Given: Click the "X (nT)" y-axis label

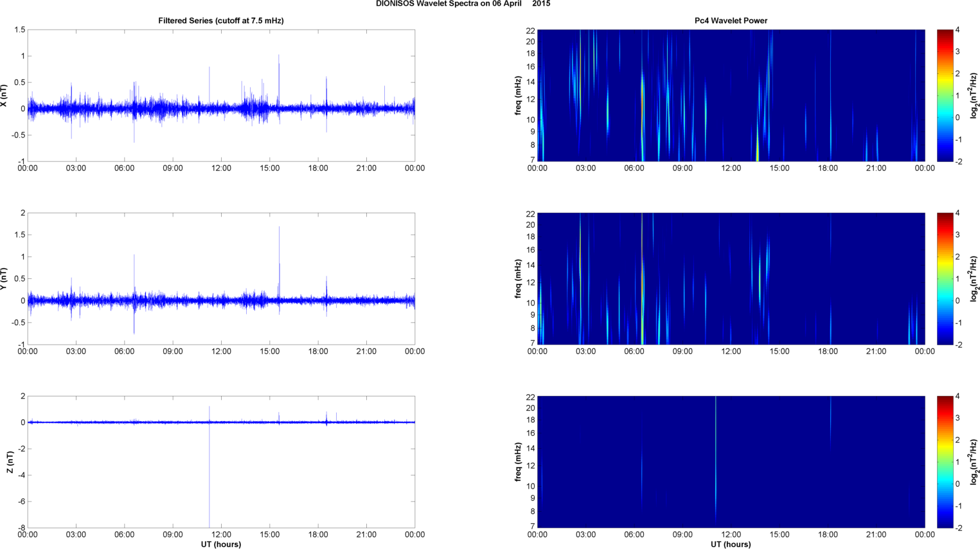Looking at the screenshot, I should click(4, 95).
